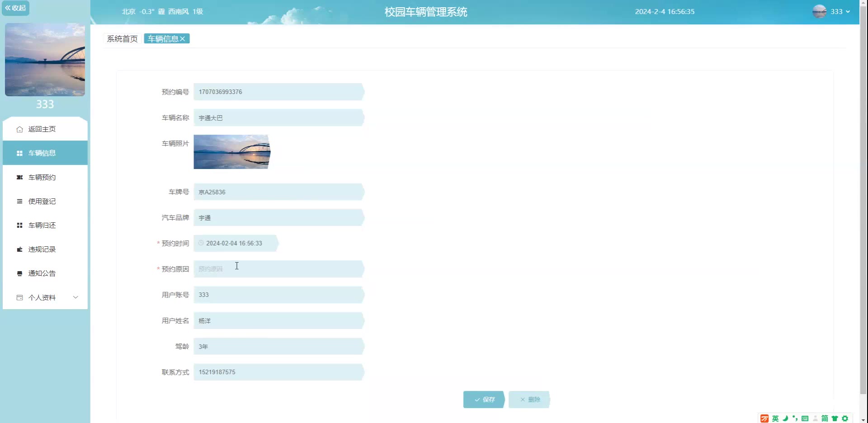Click the grid icon beside 车辆信息
The width and height of the screenshot is (868, 423).
[19, 153]
